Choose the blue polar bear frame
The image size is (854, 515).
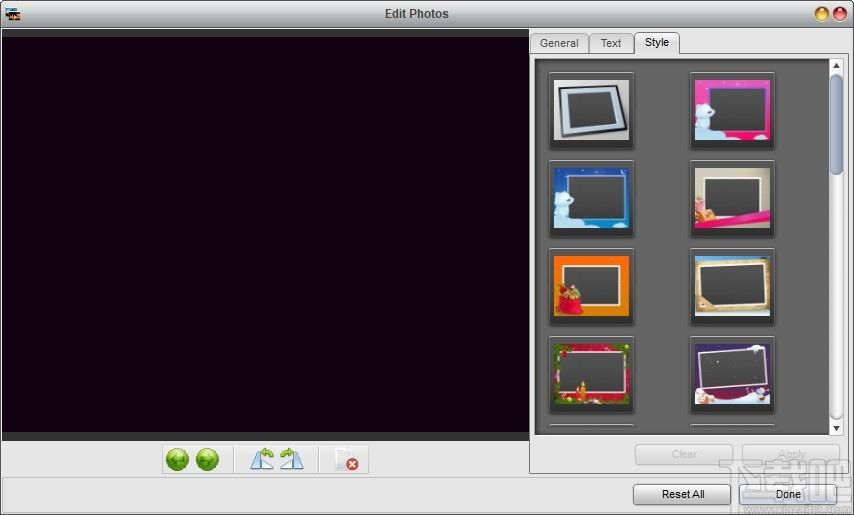tap(591, 198)
